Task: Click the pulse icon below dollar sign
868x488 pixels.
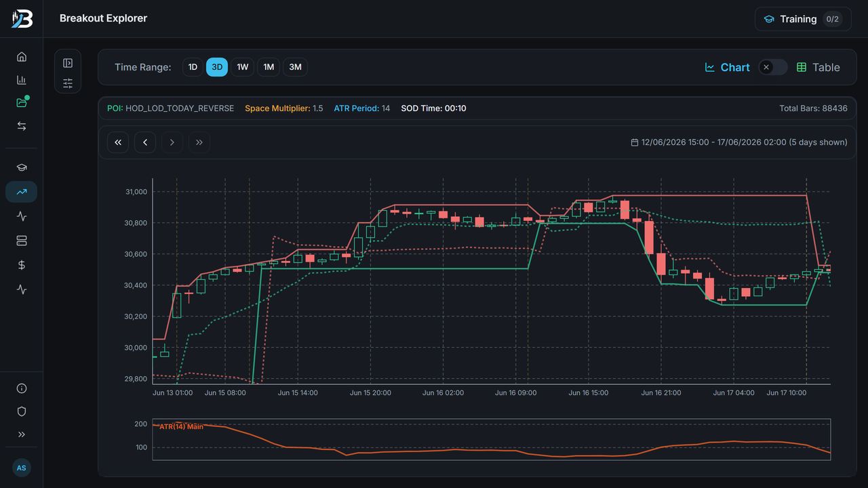Action: click(x=22, y=289)
